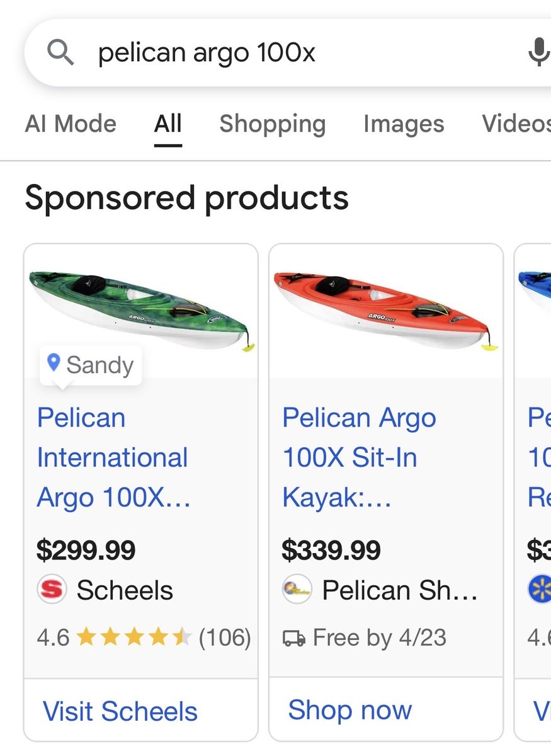This screenshot has height=756, width=551.
Task: Open the Images tab
Action: tap(404, 123)
